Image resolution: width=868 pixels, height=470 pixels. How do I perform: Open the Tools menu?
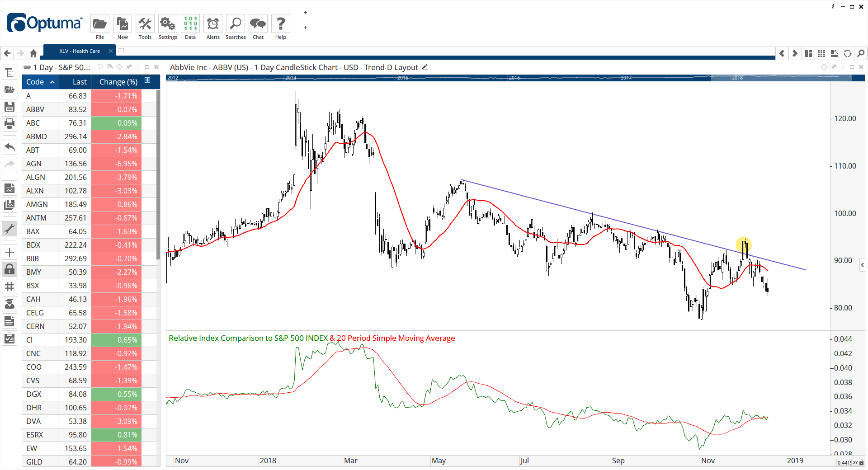[x=145, y=27]
